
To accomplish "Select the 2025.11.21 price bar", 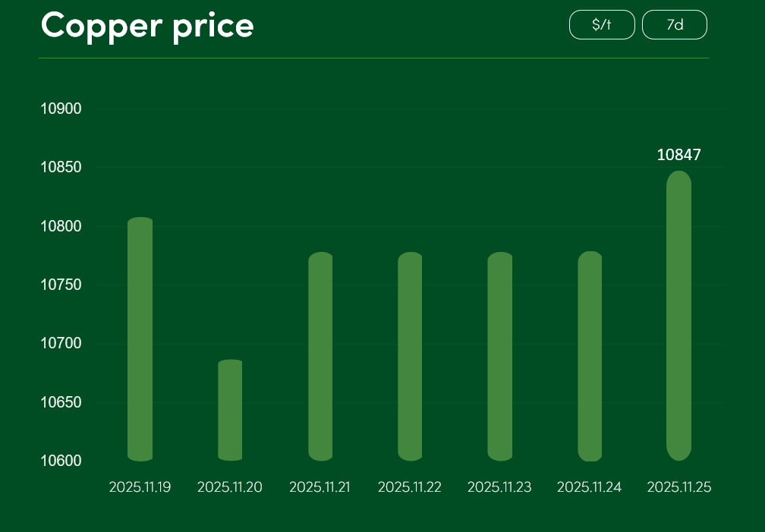I will coord(320,357).
